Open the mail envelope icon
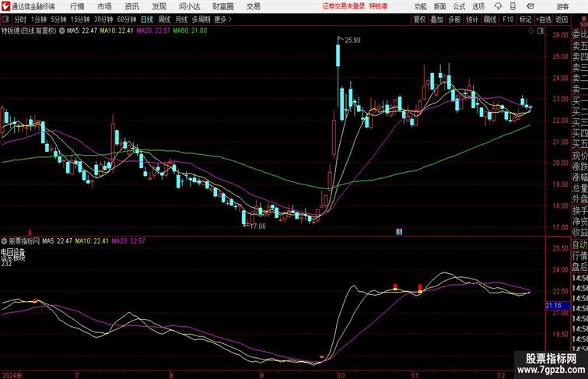Viewport: 588px width, 379px height. (530, 6)
